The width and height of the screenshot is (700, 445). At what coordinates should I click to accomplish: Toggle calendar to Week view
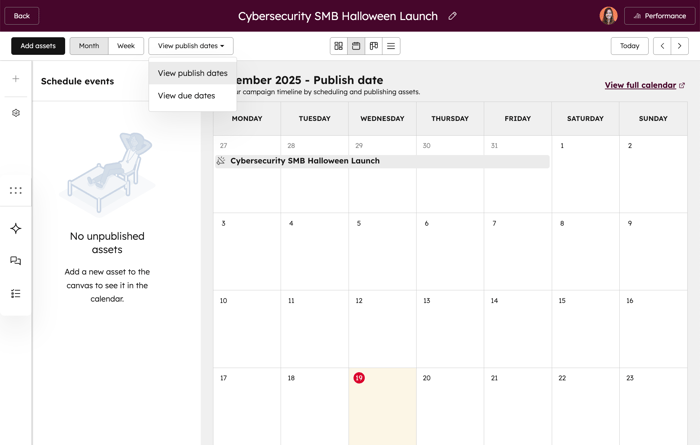point(126,46)
